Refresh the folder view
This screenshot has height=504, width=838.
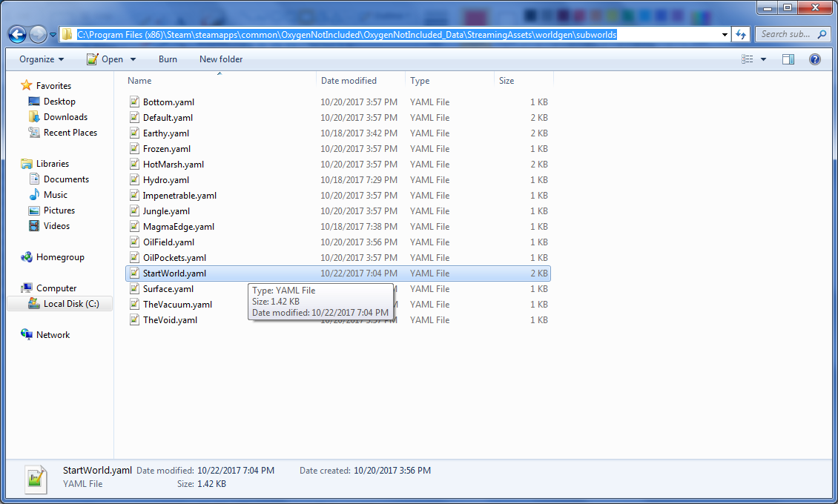(x=741, y=35)
